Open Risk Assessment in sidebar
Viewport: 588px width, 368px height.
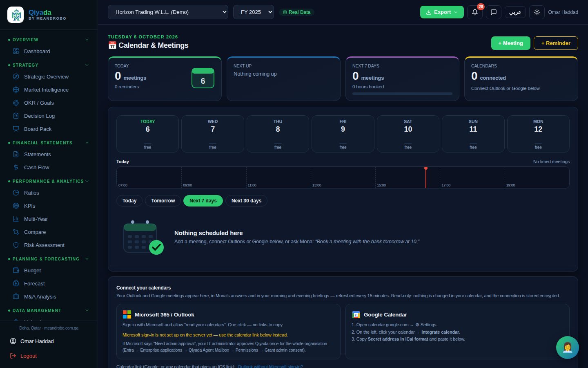(x=44, y=245)
